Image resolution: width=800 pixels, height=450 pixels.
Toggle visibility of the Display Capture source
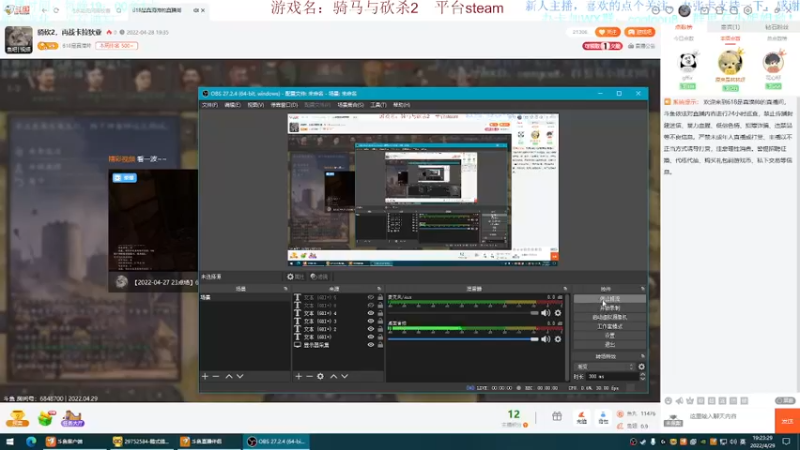(371, 345)
